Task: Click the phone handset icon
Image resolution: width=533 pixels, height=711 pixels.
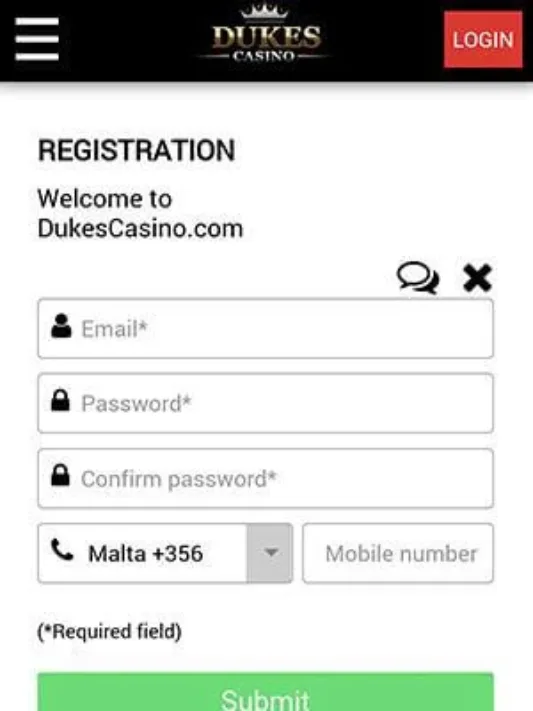Action: click(x=62, y=550)
